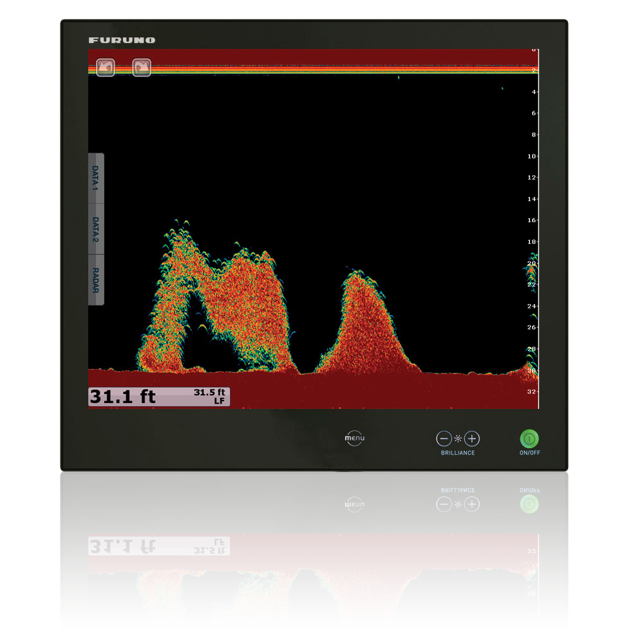The height and width of the screenshot is (644, 644).
Task: Tap the right-pointing arrow icon on the sonar screen
Action: coord(142,68)
